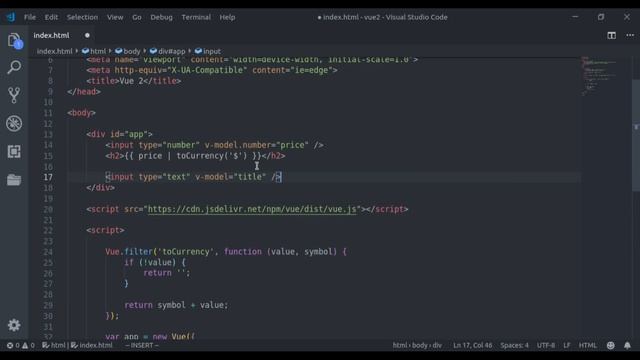Open the Debug view icon
This screenshot has height=360, width=640.
coord(14,123)
